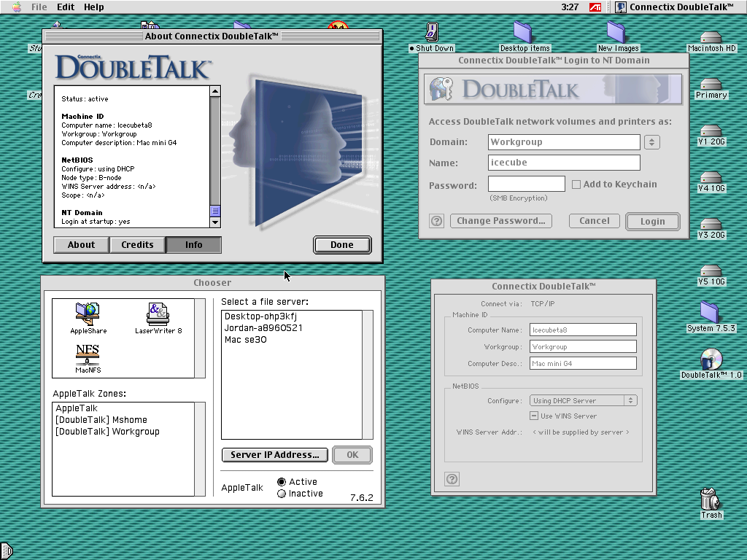Select the V4 10G drive icon
Screen dimensions: 747x560
point(711,178)
